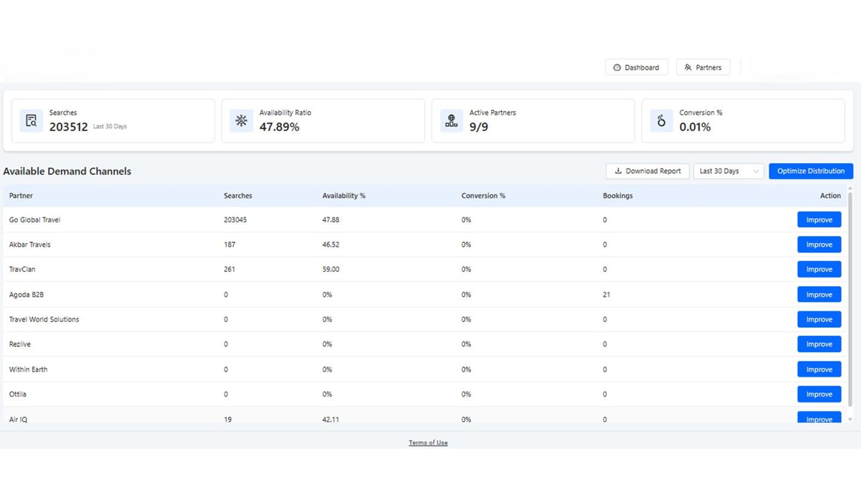
Task: Select the Ottila partner name
Action: click(18, 394)
